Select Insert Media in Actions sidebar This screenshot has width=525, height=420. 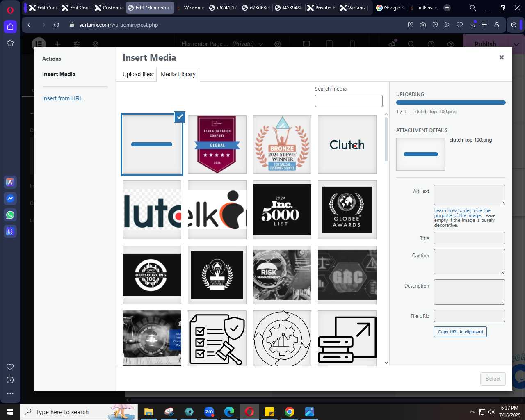point(59,74)
